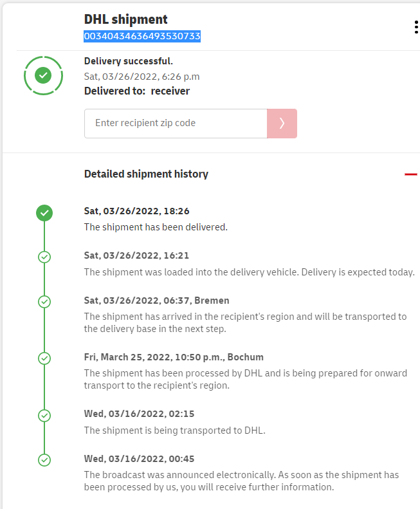This screenshot has height=509, width=420.
Task: Click the Detailed shipment history title
Action: click(146, 174)
